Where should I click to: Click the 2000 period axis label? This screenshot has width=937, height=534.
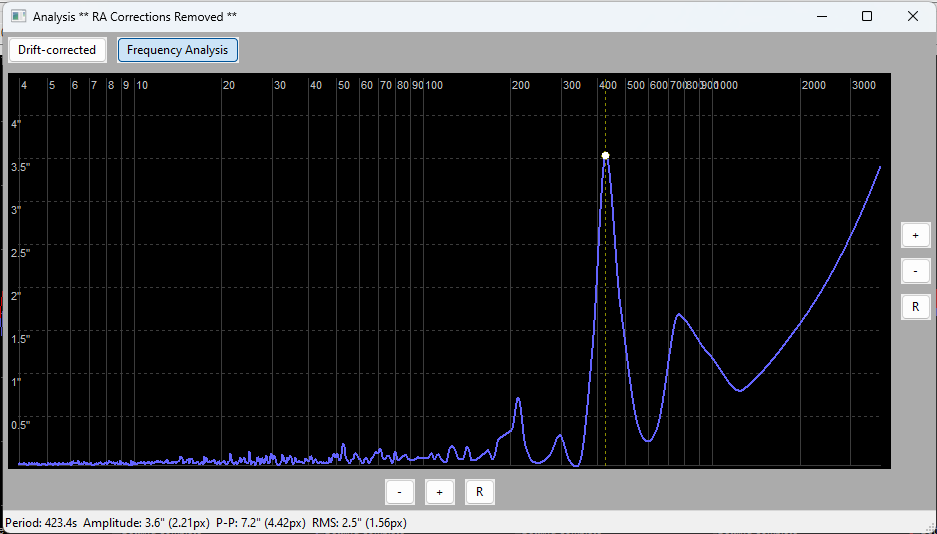(813, 85)
